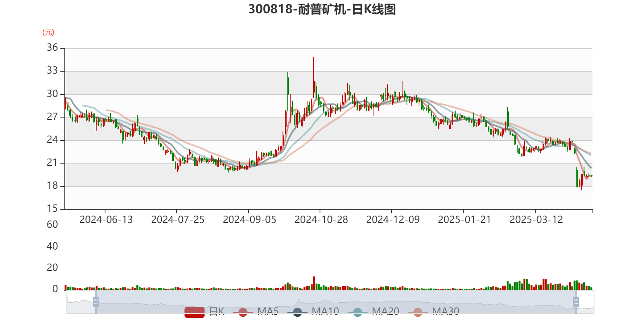This screenshot has width=644, height=322.
Task: Click the (元) unit label
Action: (48, 32)
